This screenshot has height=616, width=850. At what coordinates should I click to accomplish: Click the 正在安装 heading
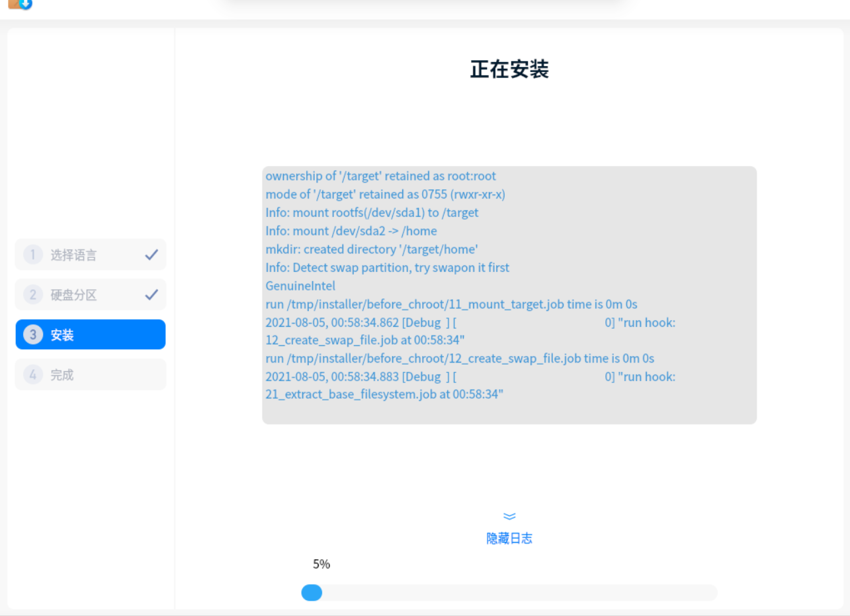pyautogui.click(x=509, y=69)
